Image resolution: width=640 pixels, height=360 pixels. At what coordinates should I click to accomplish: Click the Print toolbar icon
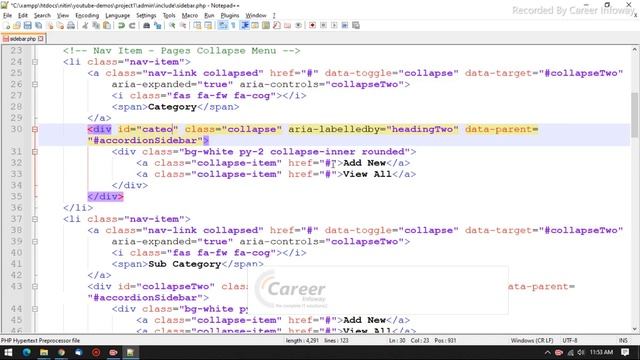pyautogui.click(x=71, y=25)
